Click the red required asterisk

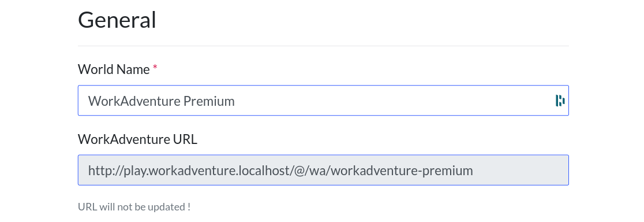[155, 68]
